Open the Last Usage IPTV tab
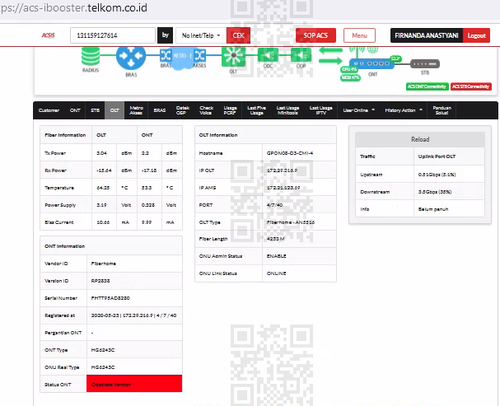 (321, 110)
